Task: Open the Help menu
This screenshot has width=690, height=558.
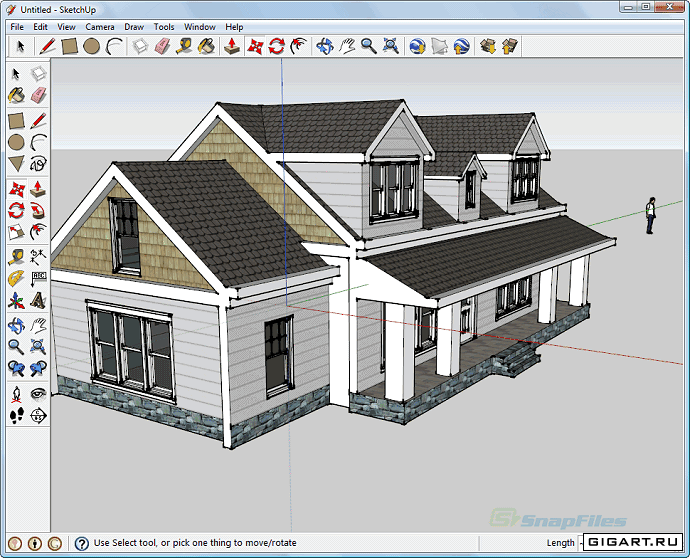Action: pos(234,27)
